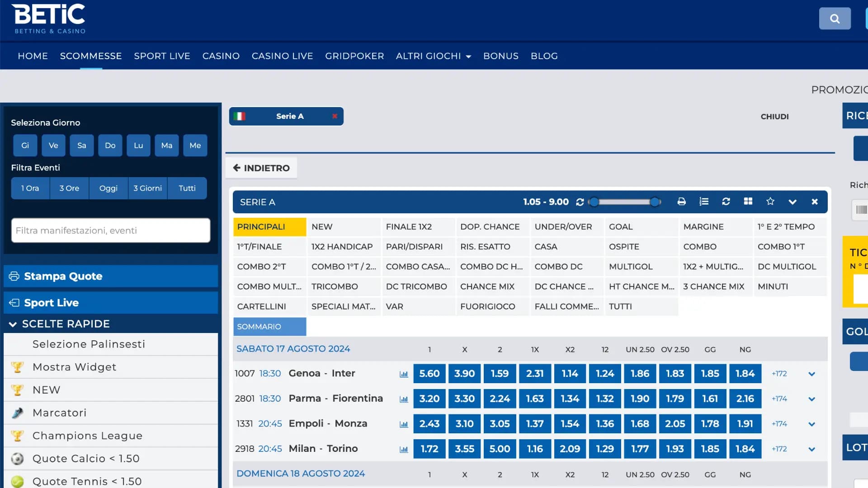Click statistics icon beside Milan - Torino match
The height and width of the screenshot is (488, 868).
(403, 449)
